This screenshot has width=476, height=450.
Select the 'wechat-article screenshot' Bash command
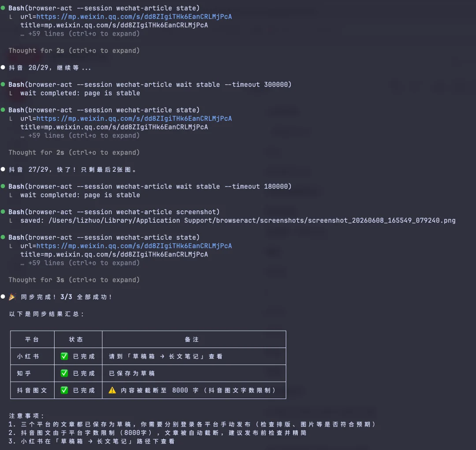click(114, 212)
